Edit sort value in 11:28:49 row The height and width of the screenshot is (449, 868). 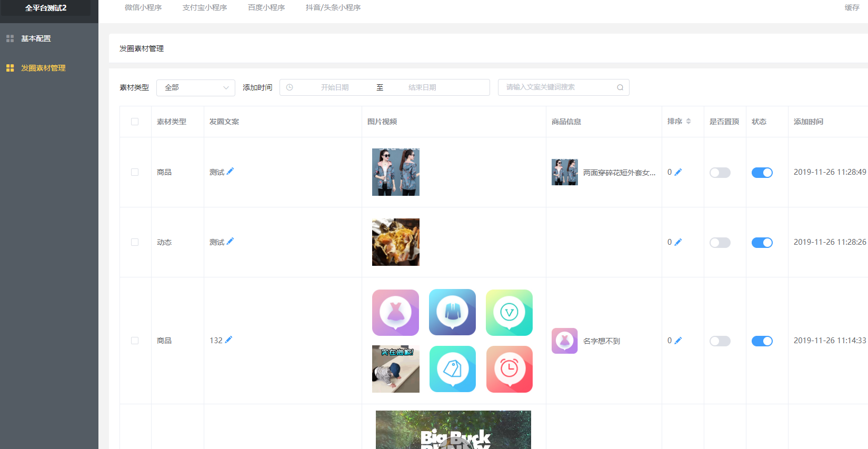678,172
